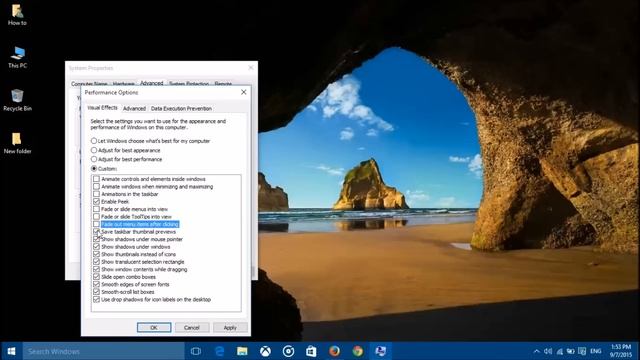Viewport: 640px width, 360px height.
Task: Select the Recycle Bin desktop icon
Action: tap(17, 100)
